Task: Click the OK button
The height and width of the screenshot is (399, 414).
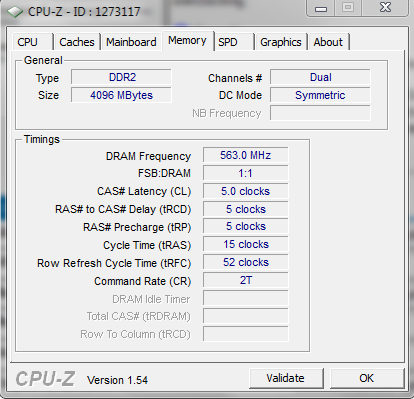Action: (x=367, y=378)
